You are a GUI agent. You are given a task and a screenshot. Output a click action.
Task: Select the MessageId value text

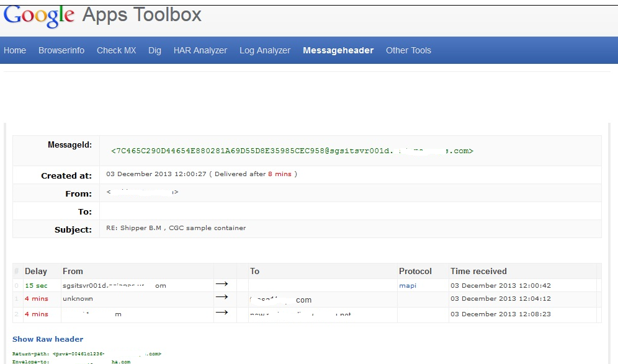[x=292, y=151]
